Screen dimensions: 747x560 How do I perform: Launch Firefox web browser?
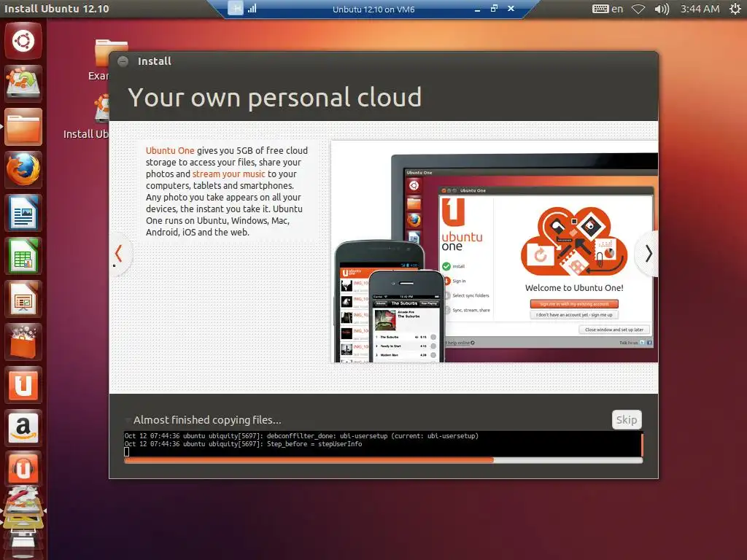click(23, 169)
